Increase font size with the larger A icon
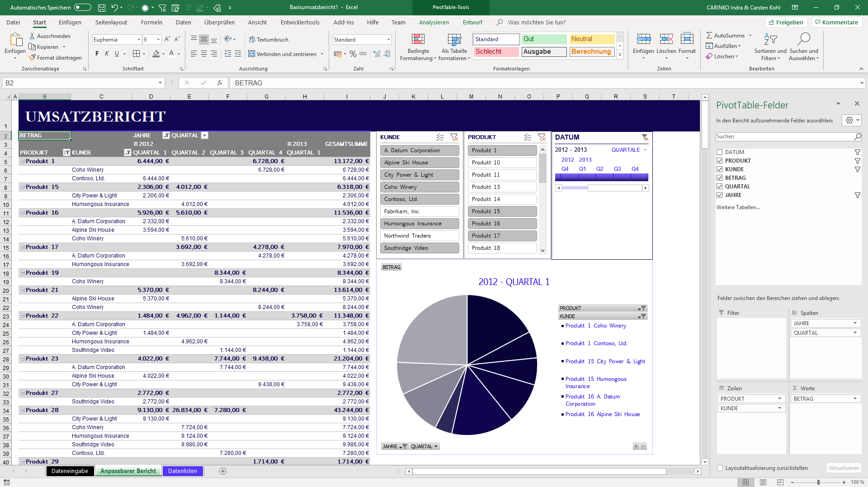The image size is (868, 487). point(167,39)
